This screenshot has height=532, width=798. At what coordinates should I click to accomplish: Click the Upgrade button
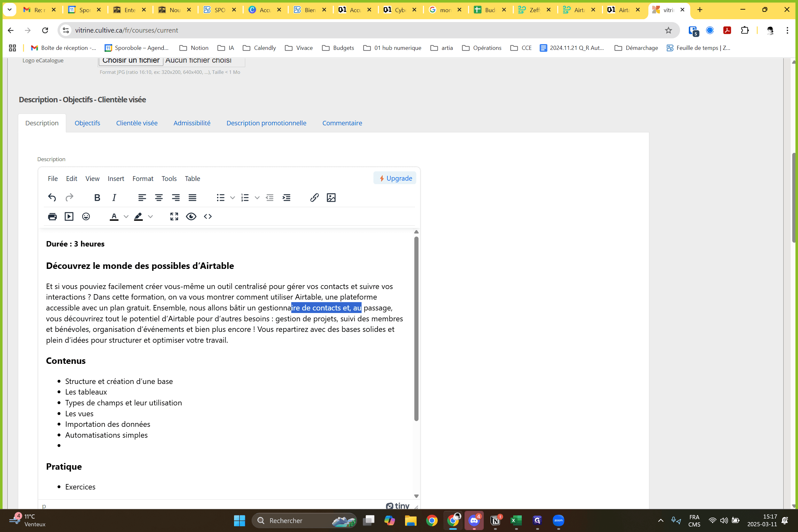(x=395, y=178)
